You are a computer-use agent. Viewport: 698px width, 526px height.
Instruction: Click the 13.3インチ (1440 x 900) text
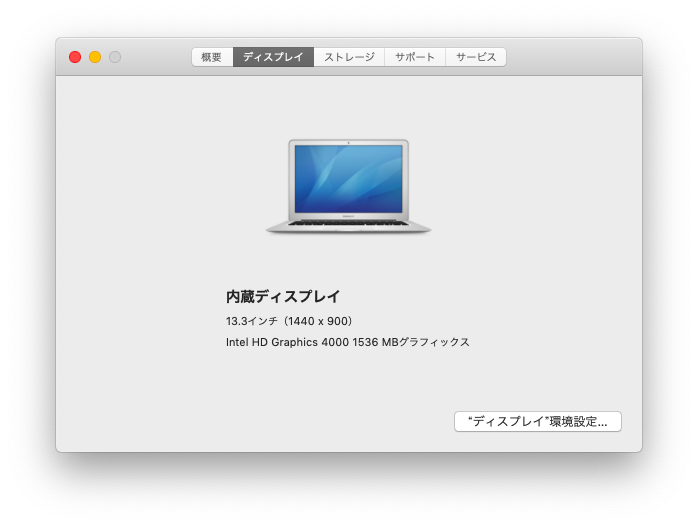(x=289, y=321)
